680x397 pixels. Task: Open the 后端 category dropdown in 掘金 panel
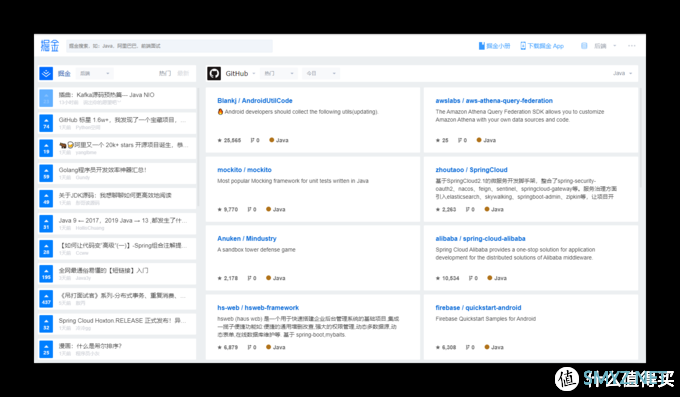pos(95,73)
